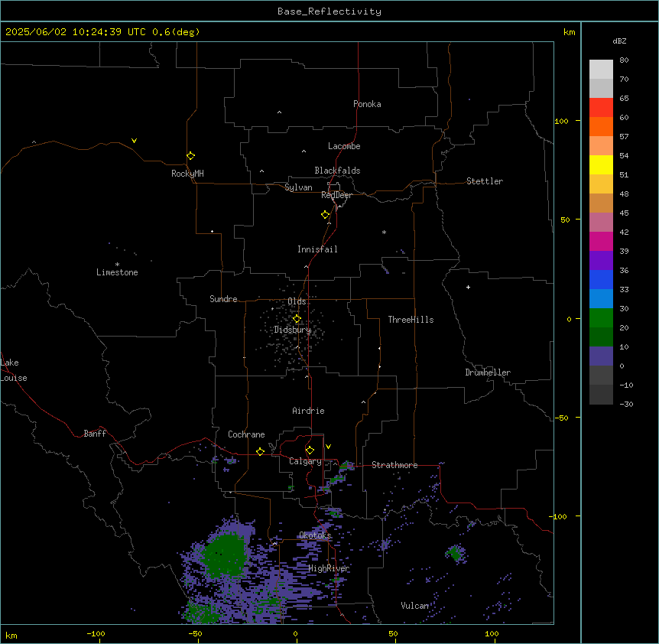
Task: Click the light blue swatch near 33
Action: click(601, 299)
